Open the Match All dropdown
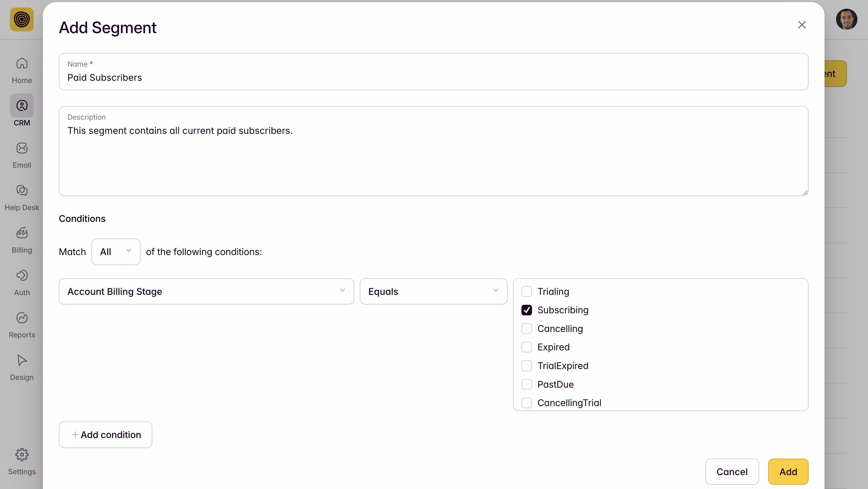The width and height of the screenshot is (868, 489). point(116,251)
